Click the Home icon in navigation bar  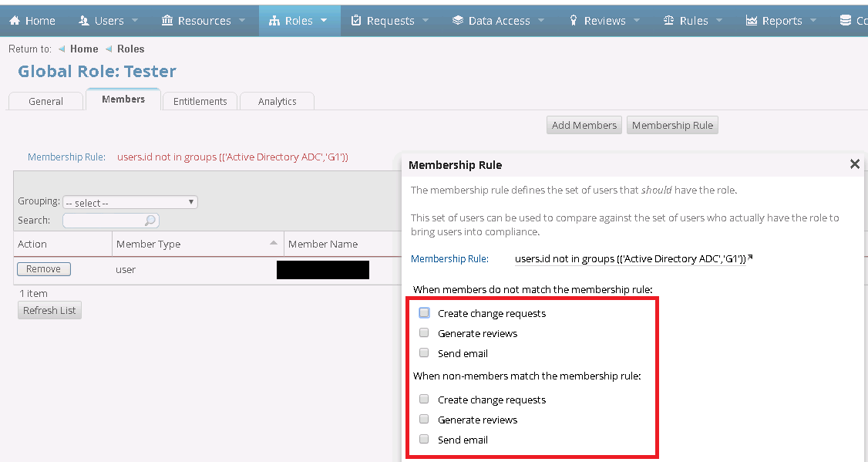[15, 20]
